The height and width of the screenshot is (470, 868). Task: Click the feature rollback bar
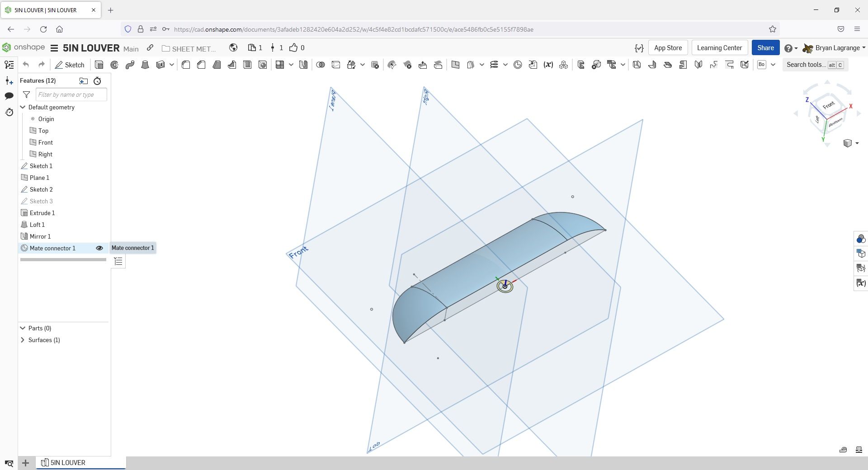(63, 260)
